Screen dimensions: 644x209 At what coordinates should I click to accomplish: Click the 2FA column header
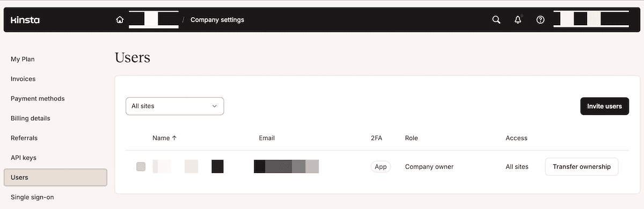(376, 138)
